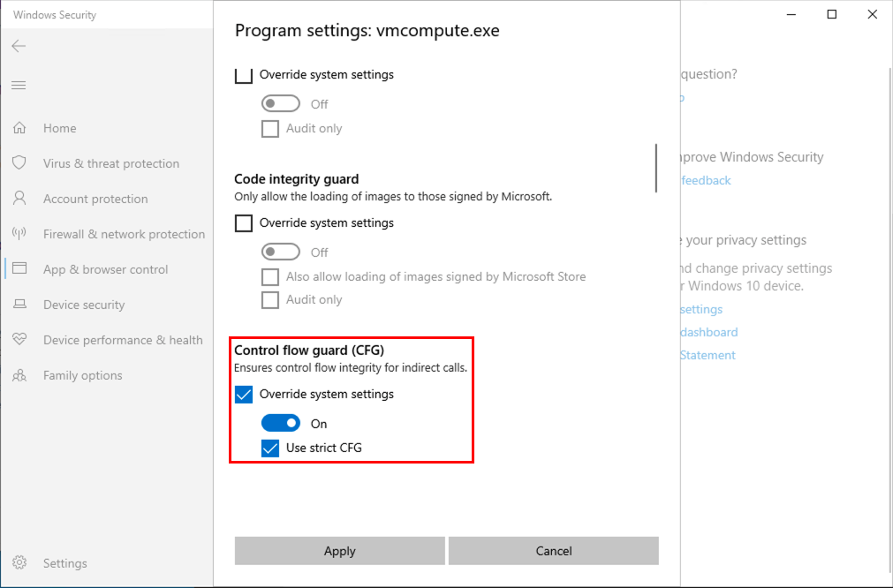Screen dimensions: 893x588
Task: Select the Virus & threat protection shield icon
Action: [x=19, y=163]
